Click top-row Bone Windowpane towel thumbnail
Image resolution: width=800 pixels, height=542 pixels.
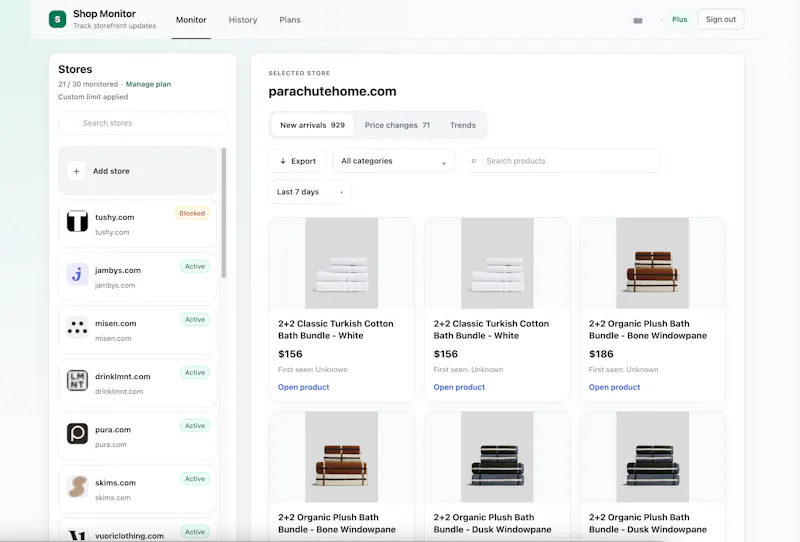point(653,263)
